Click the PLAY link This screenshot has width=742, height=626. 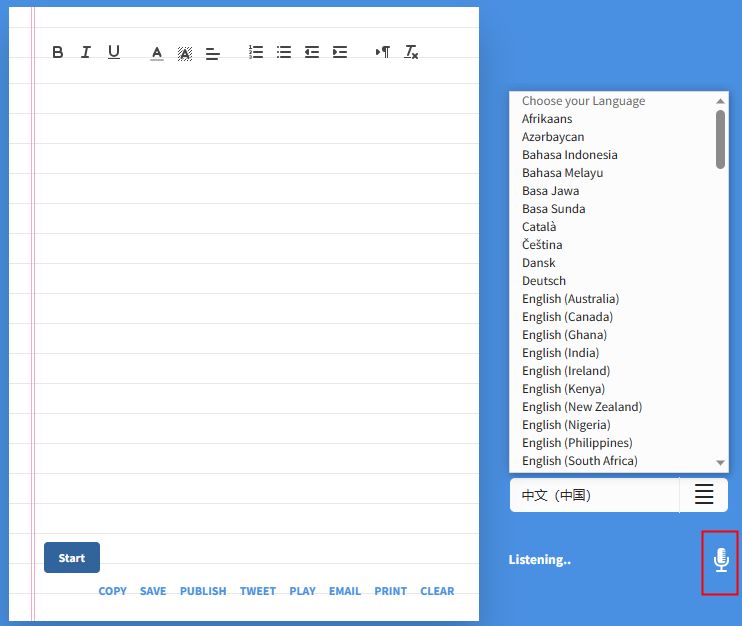[x=302, y=591]
